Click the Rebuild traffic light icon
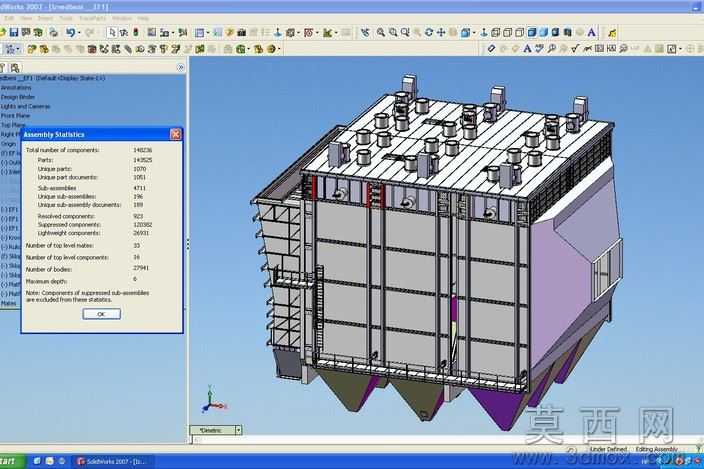Screen dimensions: 704x469 coord(136,32)
